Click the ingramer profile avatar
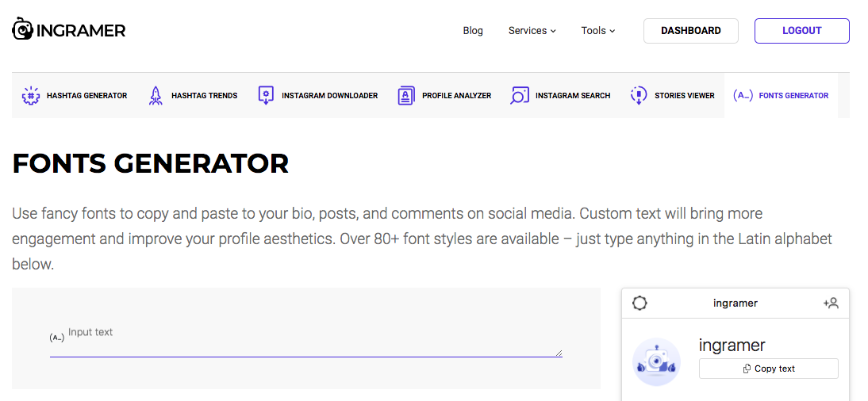 (x=656, y=361)
